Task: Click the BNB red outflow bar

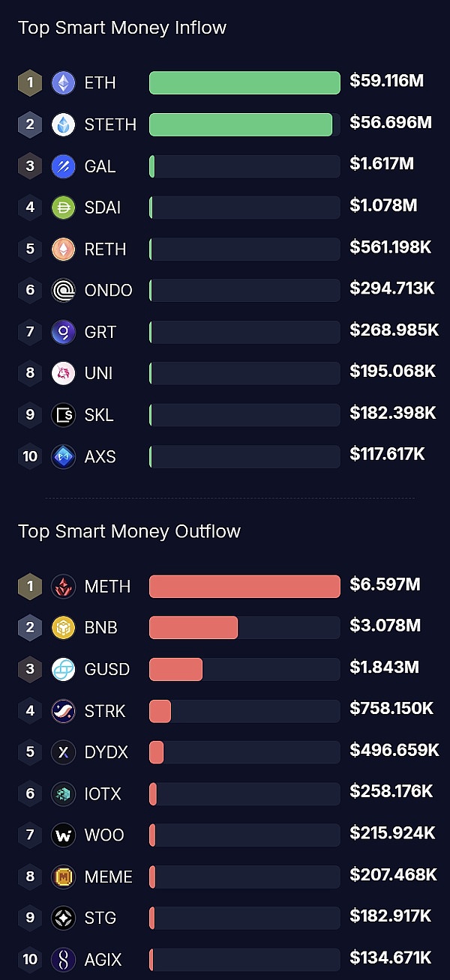Action: click(x=193, y=628)
